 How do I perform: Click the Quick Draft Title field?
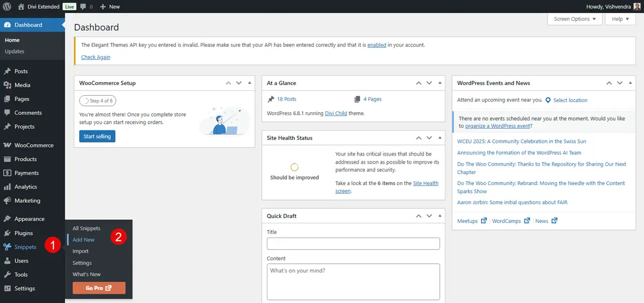click(x=353, y=244)
